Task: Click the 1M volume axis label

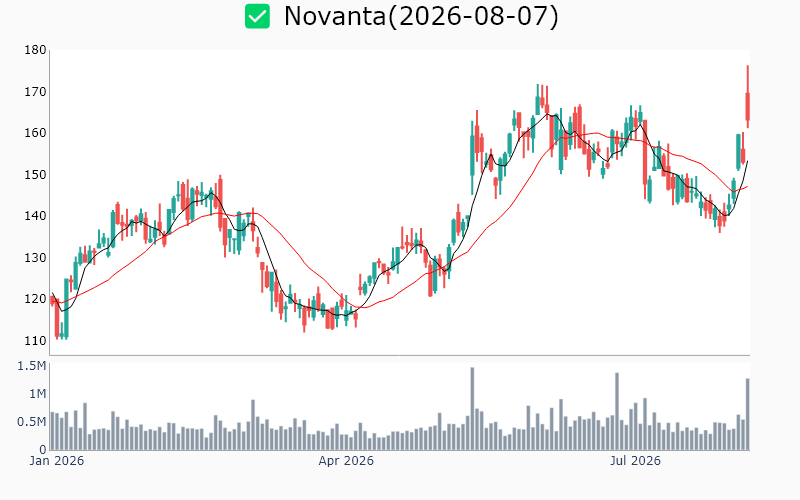Action: coord(38,394)
